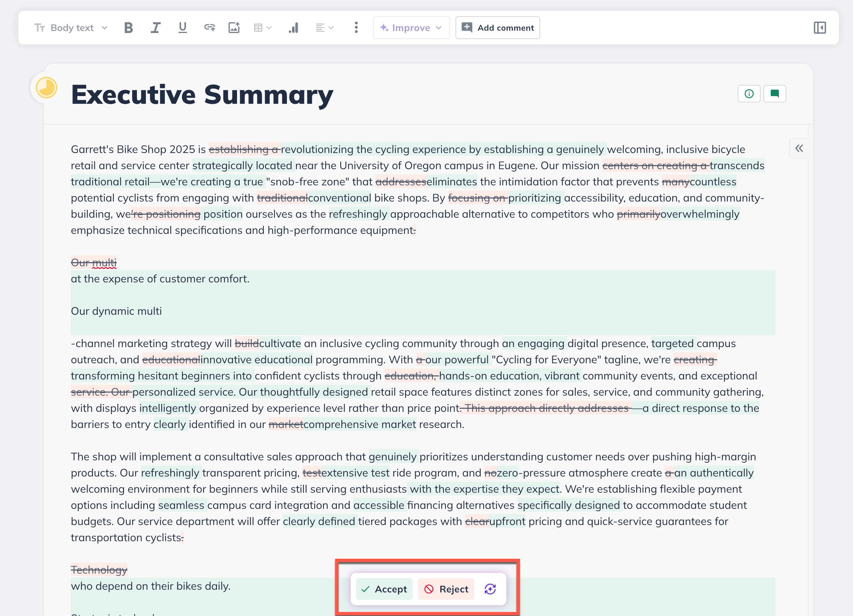This screenshot has width=853, height=616.
Task: Collapse the suggestions sidebar with double-chevron
Action: pos(799,149)
